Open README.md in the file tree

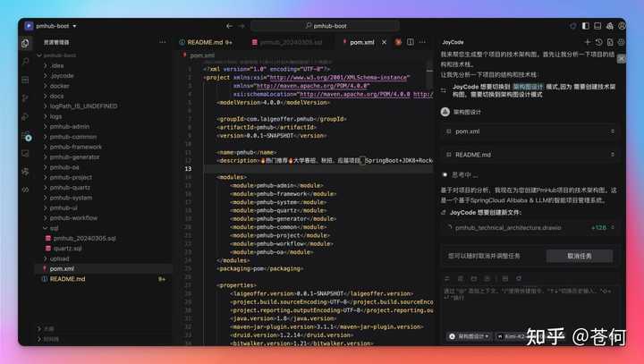67,279
